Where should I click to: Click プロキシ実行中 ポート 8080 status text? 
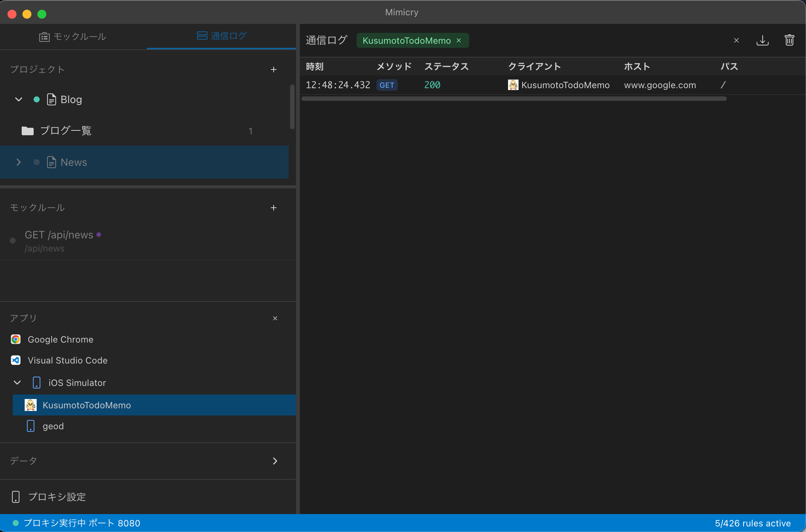[82, 523]
